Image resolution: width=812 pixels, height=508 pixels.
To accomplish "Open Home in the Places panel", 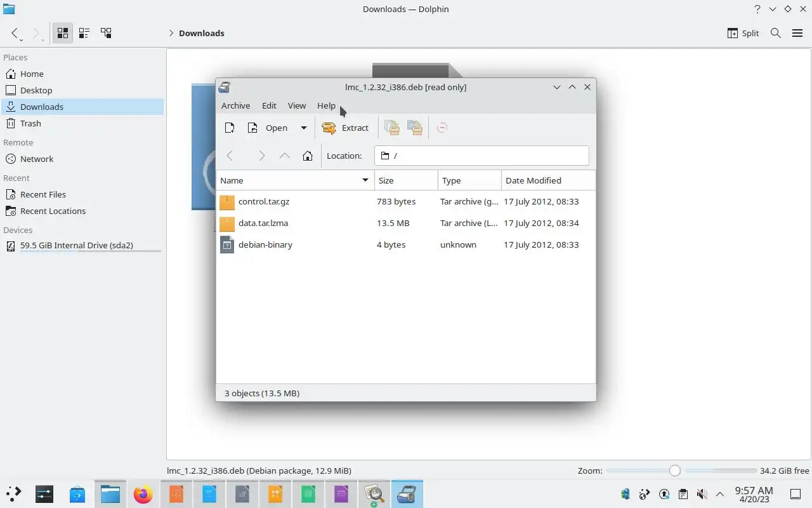I will (82, 74).
